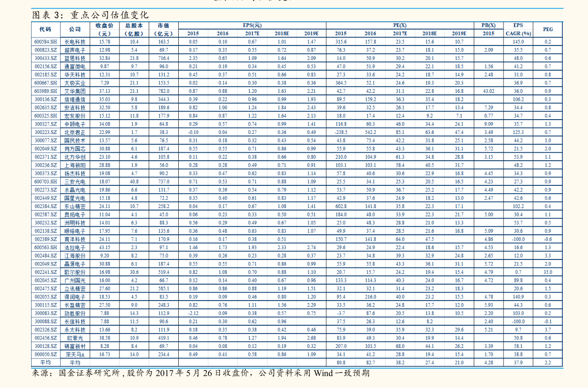
Task: Select stock code 300088.SZ
Action: [45, 321]
